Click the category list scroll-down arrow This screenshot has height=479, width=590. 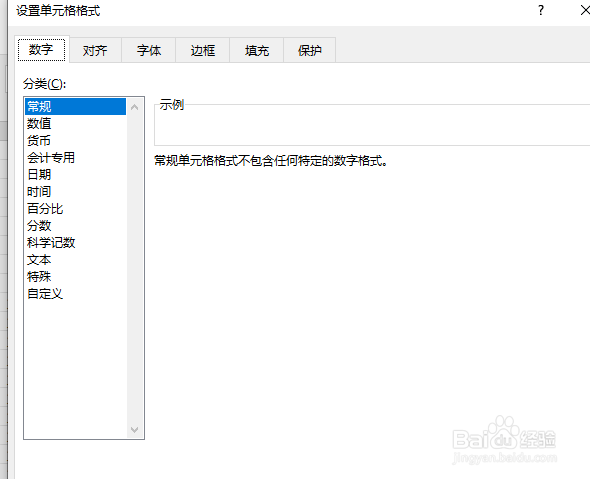[x=135, y=429]
